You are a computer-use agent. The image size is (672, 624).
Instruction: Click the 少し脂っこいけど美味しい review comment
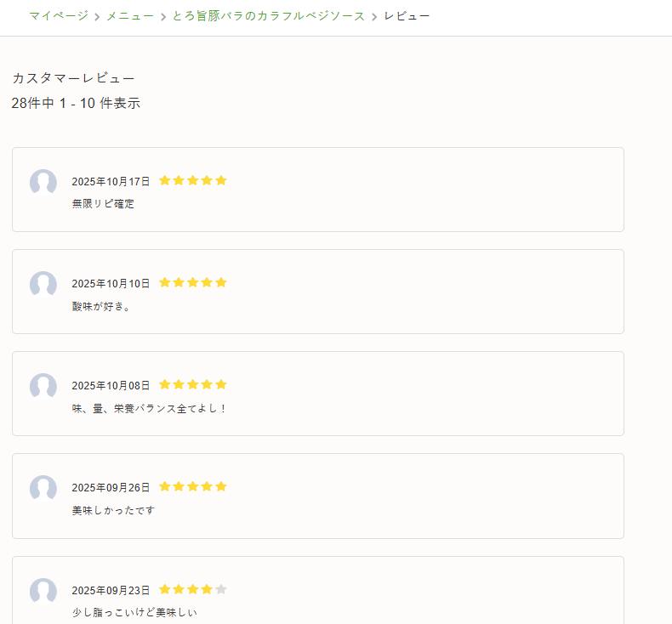[134, 612]
